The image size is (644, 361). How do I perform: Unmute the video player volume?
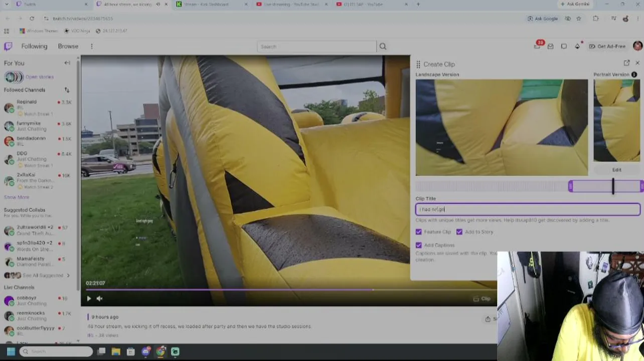(x=99, y=299)
